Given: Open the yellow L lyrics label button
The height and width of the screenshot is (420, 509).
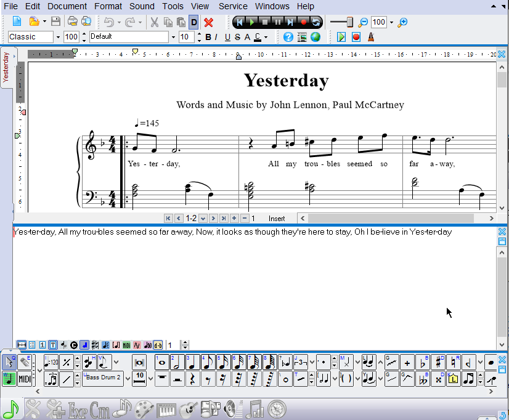Looking at the screenshot, I should click(x=454, y=379).
